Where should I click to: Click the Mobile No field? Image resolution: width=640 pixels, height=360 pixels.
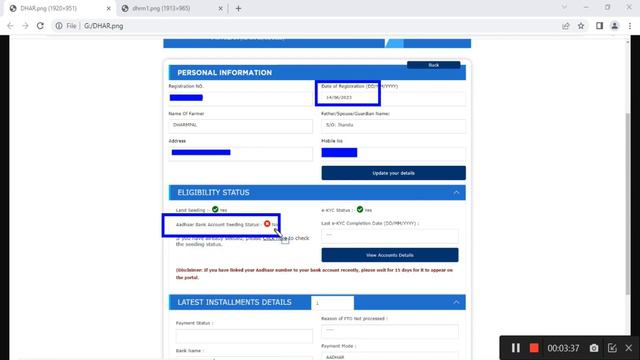point(393,153)
